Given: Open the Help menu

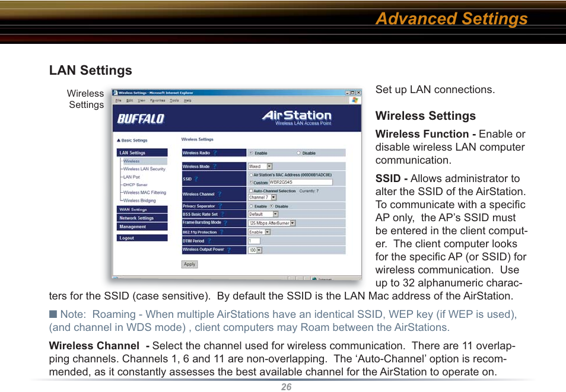Looking at the screenshot, I should point(187,100).
